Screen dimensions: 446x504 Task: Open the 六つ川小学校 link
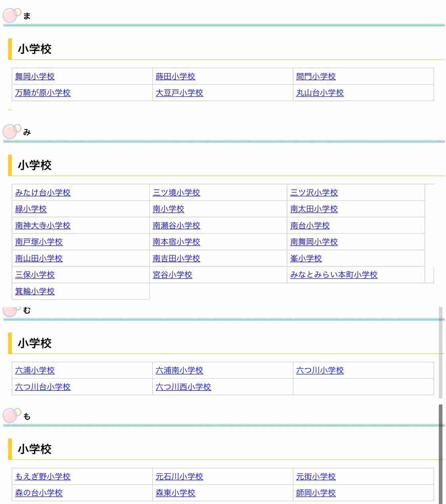point(320,370)
